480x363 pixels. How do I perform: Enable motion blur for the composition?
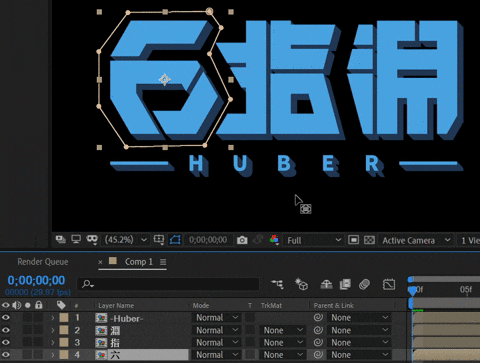pyautogui.click(x=365, y=284)
